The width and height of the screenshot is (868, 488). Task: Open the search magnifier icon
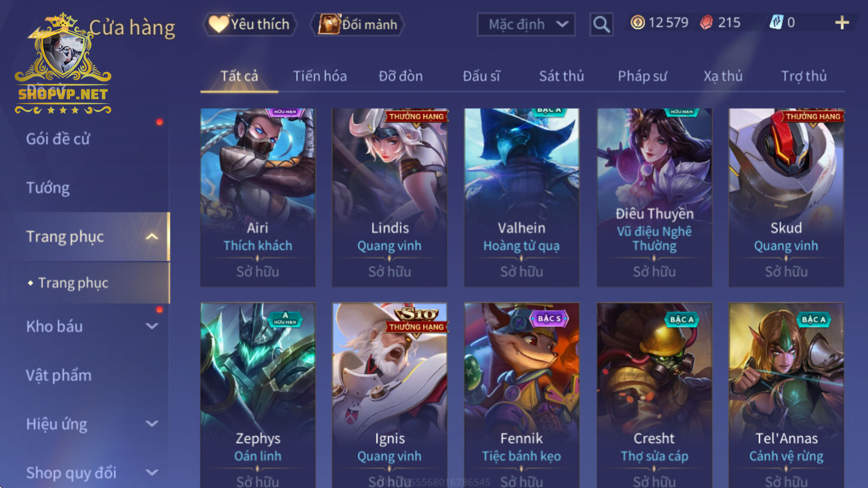(x=601, y=25)
